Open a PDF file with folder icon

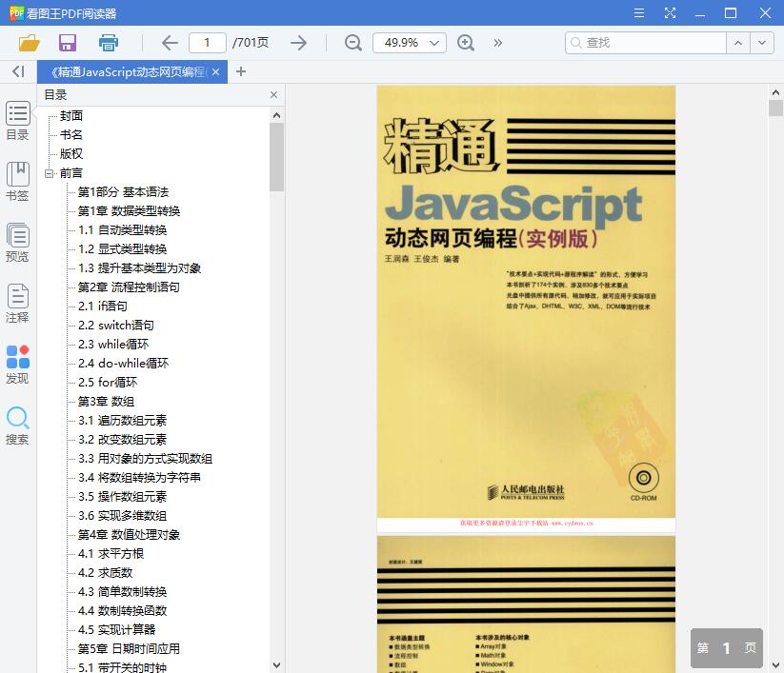[29, 43]
